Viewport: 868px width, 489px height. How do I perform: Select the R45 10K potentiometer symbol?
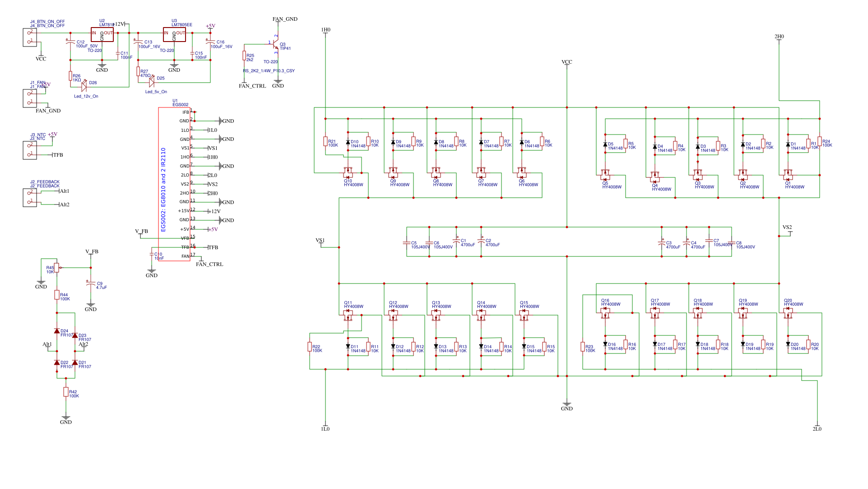click(x=57, y=268)
